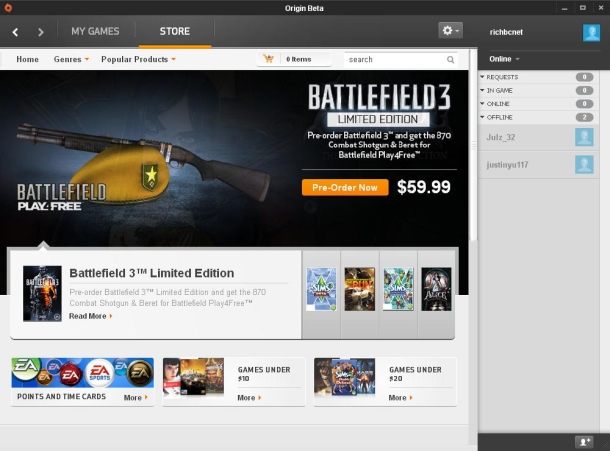
Task: Select the Sims expansion carousel thumbnail
Action: pyautogui.click(x=398, y=289)
